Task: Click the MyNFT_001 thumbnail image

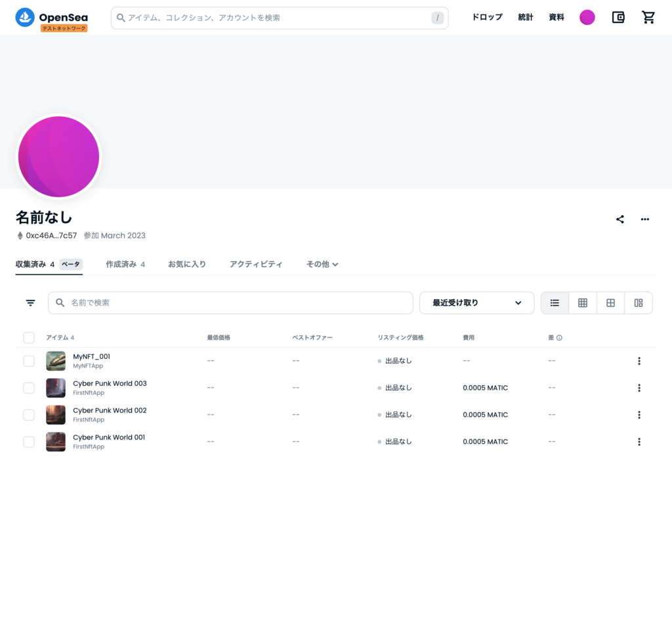Action: [56, 361]
